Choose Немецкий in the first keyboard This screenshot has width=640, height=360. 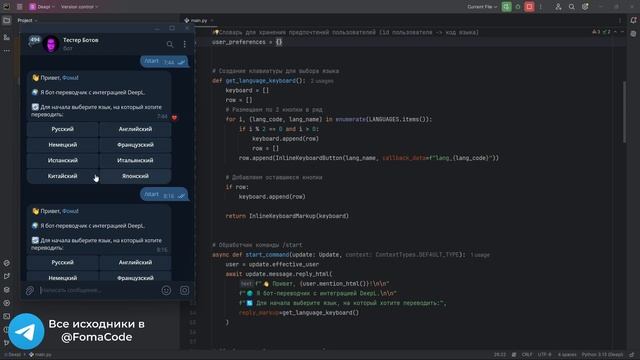click(62, 145)
